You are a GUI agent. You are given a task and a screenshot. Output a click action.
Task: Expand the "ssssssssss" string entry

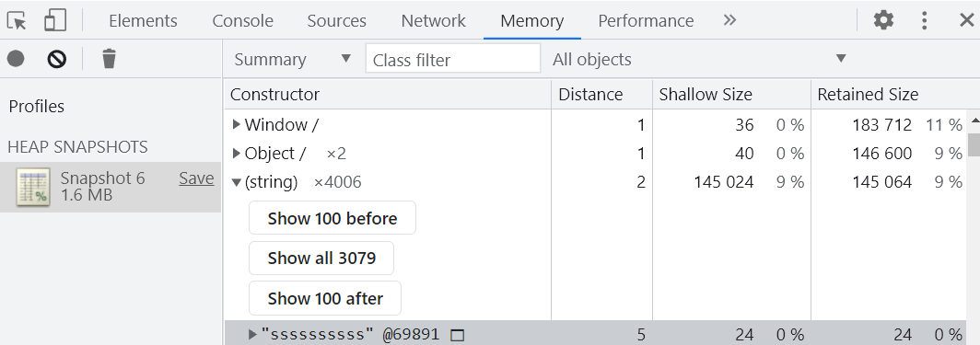coord(252,334)
